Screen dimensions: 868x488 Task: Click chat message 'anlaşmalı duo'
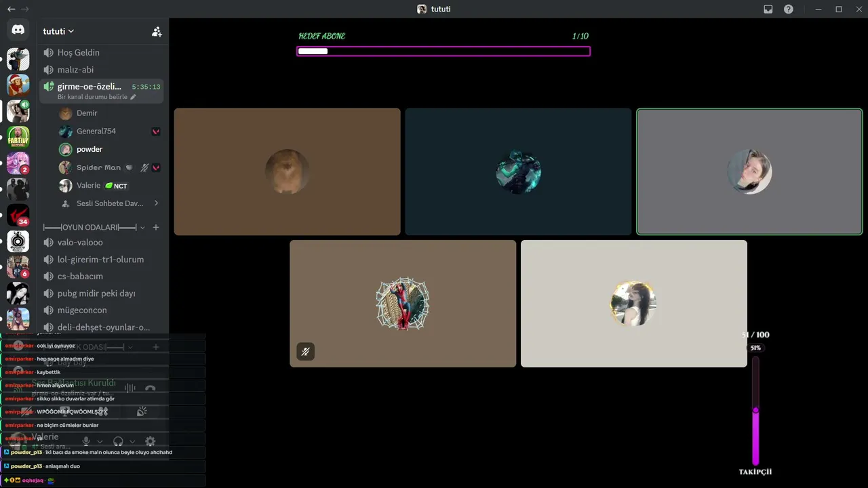[x=62, y=466]
